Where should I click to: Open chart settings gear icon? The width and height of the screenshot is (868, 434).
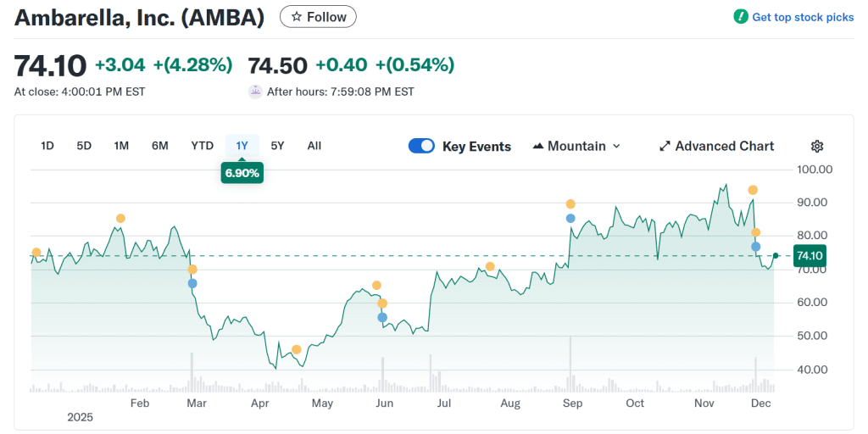click(x=817, y=146)
